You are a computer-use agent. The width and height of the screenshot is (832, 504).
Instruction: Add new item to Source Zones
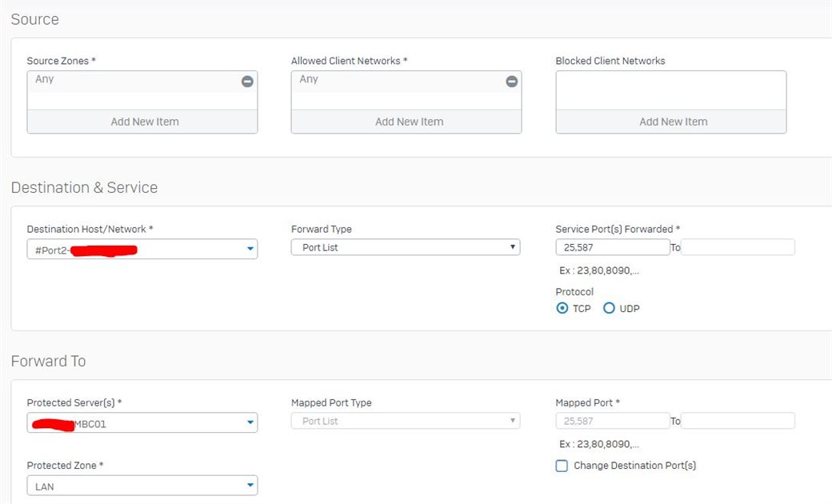[x=142, y=122]
